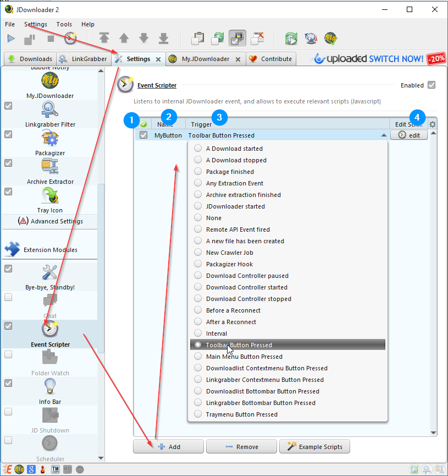Open Scheduler extension in sidebar
This screenshot has width=448, height=476.
coord(49,448)
